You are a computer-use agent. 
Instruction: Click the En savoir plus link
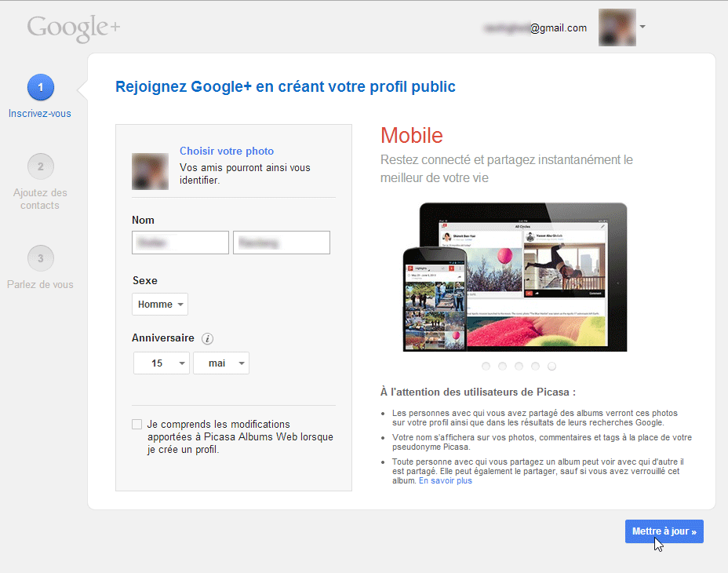click(x=445, y=480)
